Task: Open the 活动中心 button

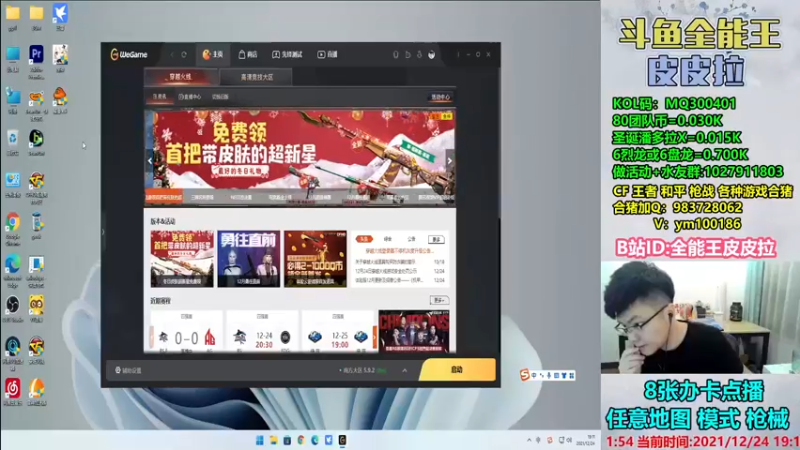Action: click(x=440, y=97)
